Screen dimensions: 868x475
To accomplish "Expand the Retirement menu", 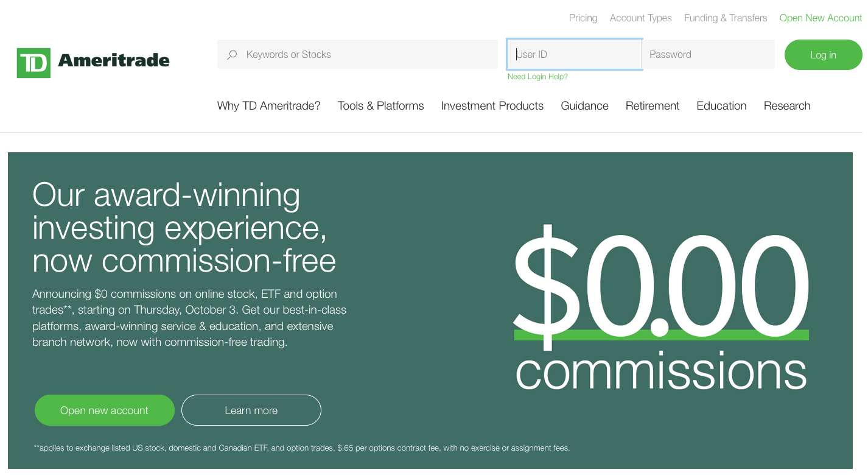I will click(x=653, y=106).
